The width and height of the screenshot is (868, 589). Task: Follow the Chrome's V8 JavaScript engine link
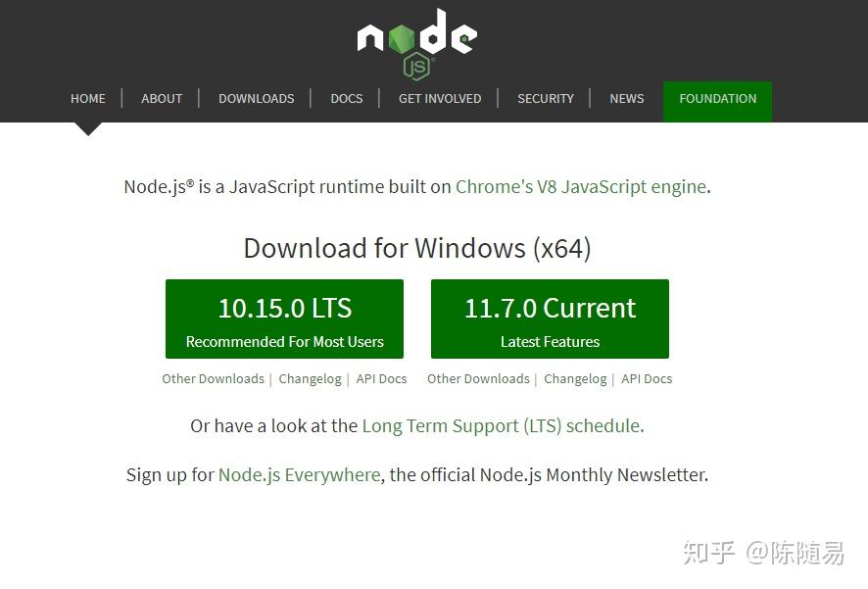click(581, 187)
